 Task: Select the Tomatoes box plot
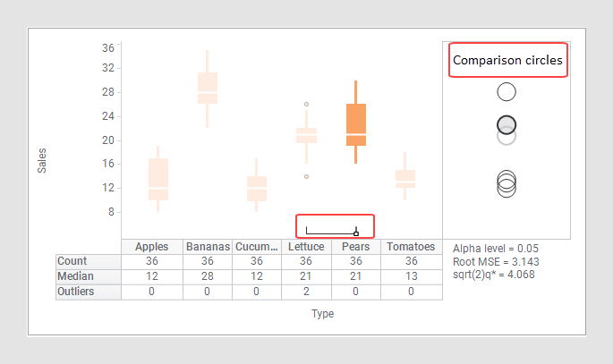pos(405,178)
